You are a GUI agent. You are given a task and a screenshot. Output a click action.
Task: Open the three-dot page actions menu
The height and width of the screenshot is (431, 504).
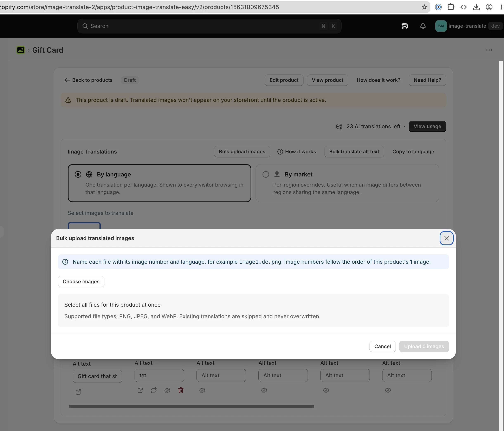click(x=489, y=50)
